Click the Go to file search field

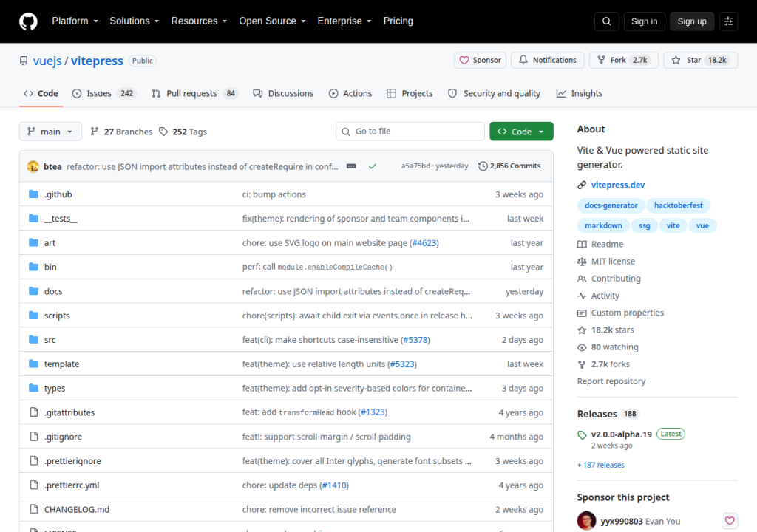point(410,132)
